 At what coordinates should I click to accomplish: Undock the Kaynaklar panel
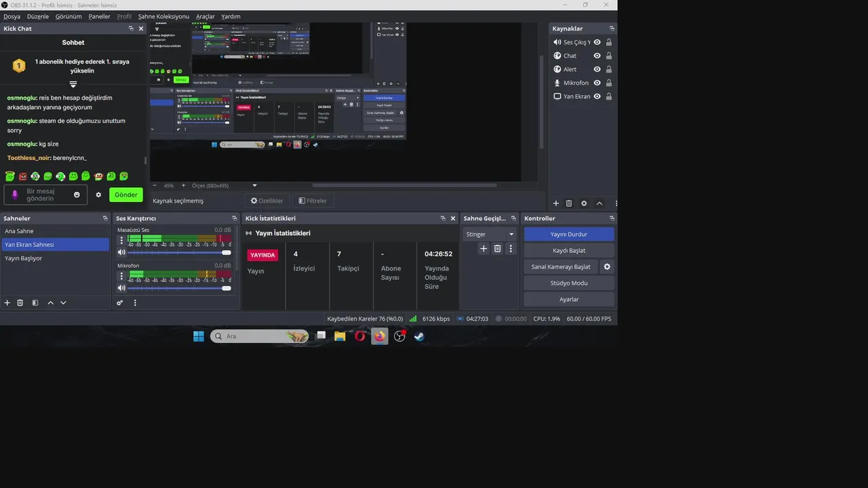tap(612, 28)
